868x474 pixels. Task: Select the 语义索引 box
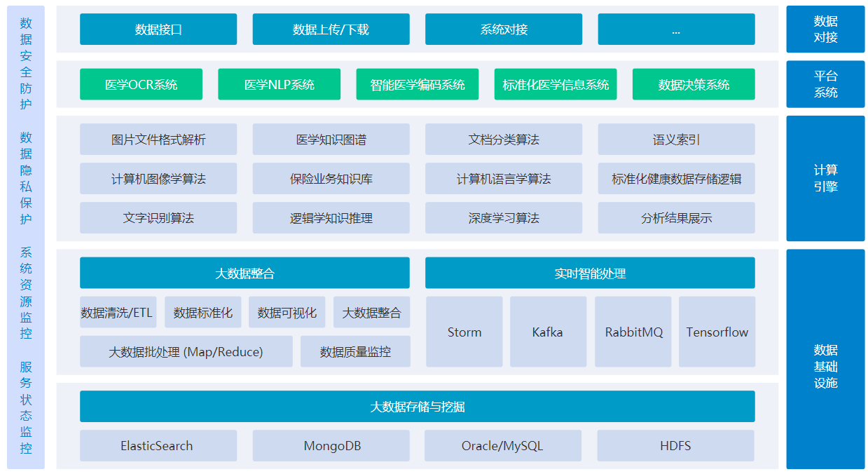[676, 140]
